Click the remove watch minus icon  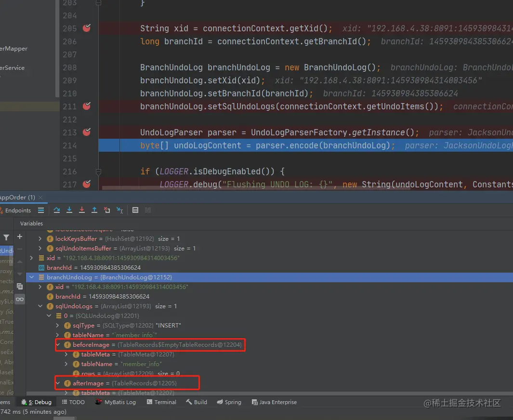tap(20, 249)
